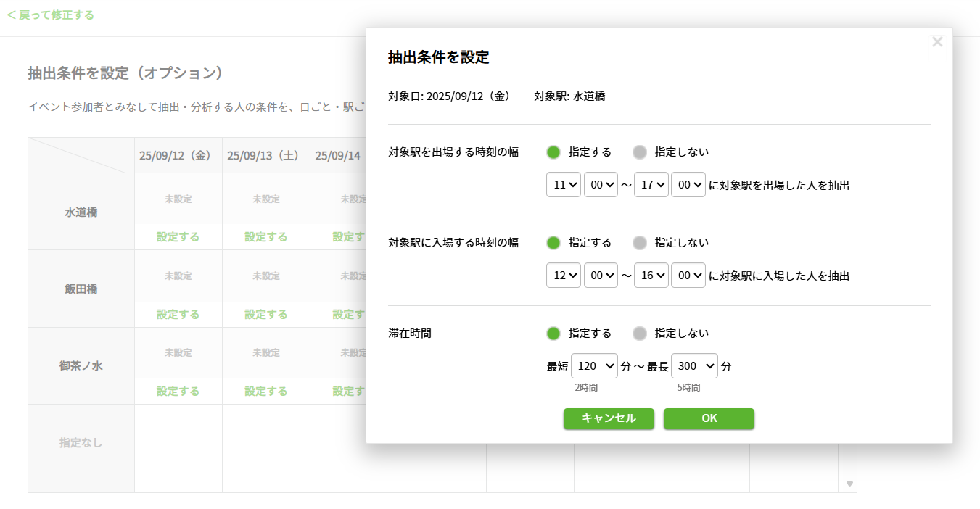The height and width of the screenshot is (509, 980).
Task: Open the 最長 stay time dropdown showing 300
Action: (x=694, y=366)
